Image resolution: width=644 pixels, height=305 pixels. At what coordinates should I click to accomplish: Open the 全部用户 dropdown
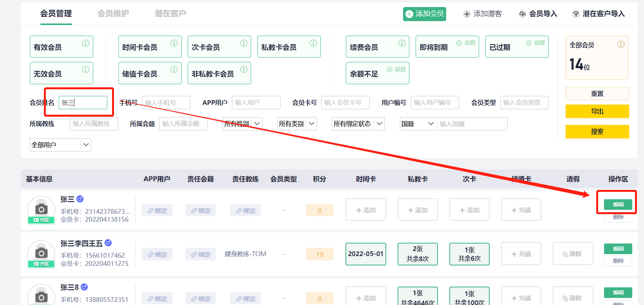click(60, 145)
